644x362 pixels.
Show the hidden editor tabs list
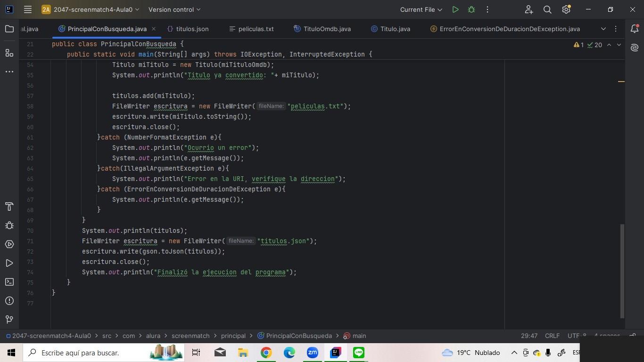tap(603, 29)
